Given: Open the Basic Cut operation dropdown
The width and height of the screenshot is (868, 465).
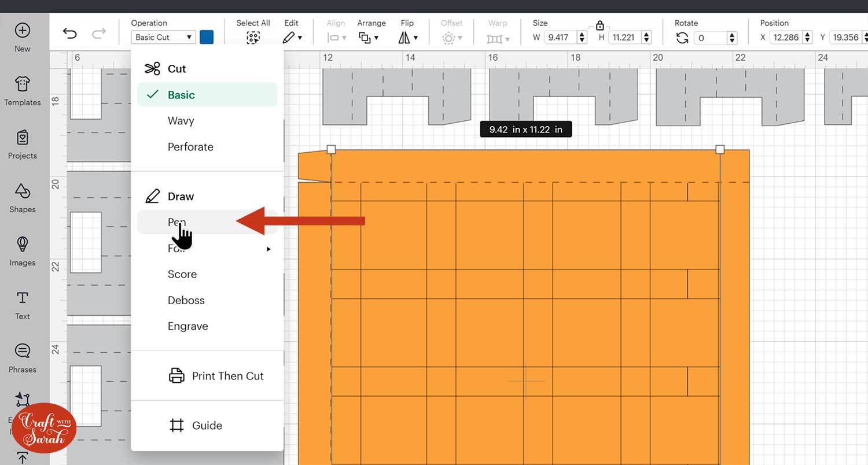Looking at the screenshot, I should click(163, 37).
